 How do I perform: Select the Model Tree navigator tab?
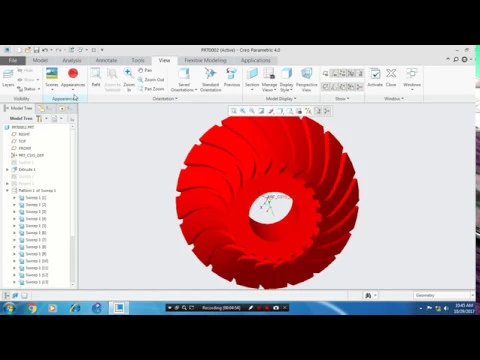[x=19, y=108]
